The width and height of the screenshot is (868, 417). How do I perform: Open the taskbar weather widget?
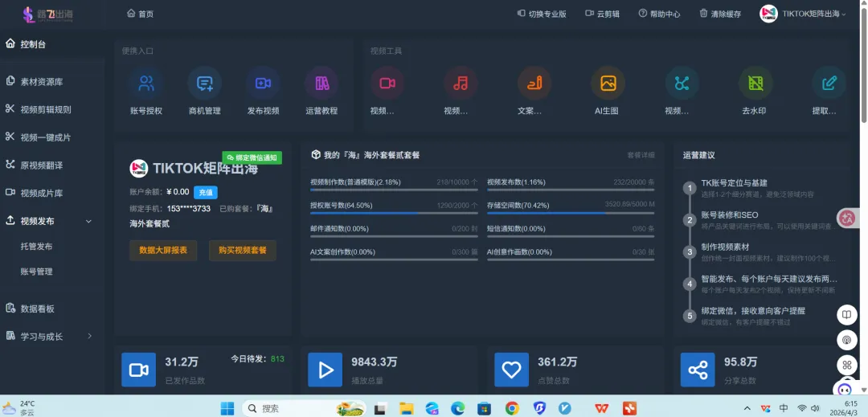(19, 408)
